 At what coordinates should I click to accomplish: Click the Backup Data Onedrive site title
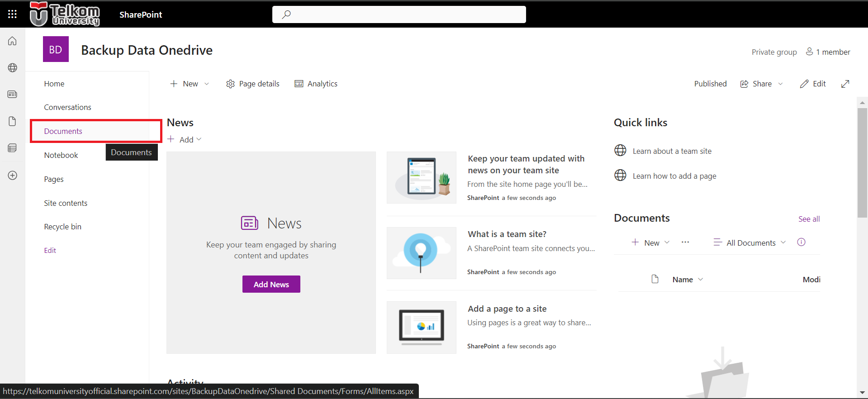[x=147, y=50]
